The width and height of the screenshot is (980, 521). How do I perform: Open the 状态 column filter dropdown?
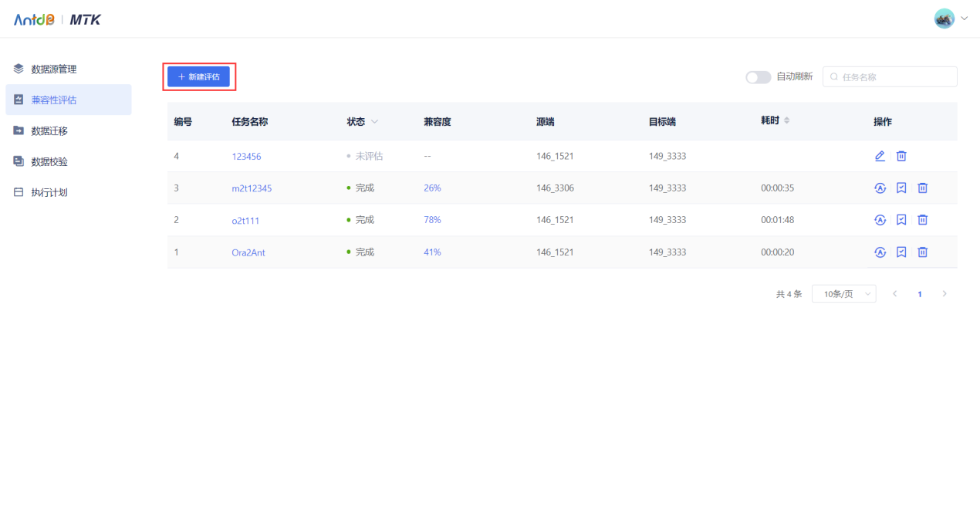[375, 121]
